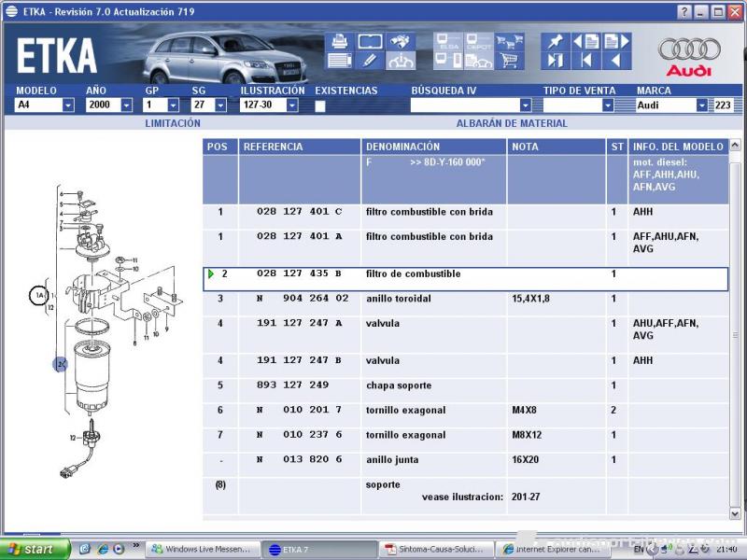Select row with reference 028 127 401 A
747x560 pixels.
click(x=465, y=247)
